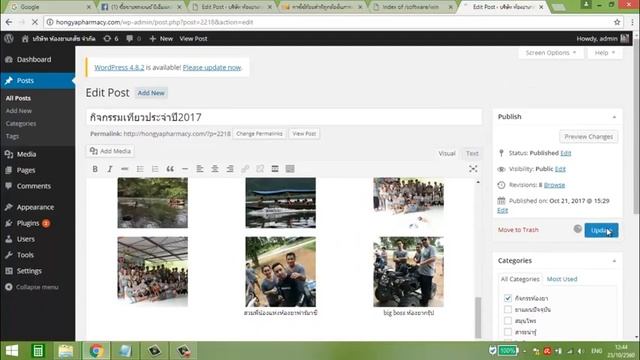Image resolution: width=640 pixels, height=360 pixels.
Task: Open Chrome from the taskbar
Action: point(96,351)
